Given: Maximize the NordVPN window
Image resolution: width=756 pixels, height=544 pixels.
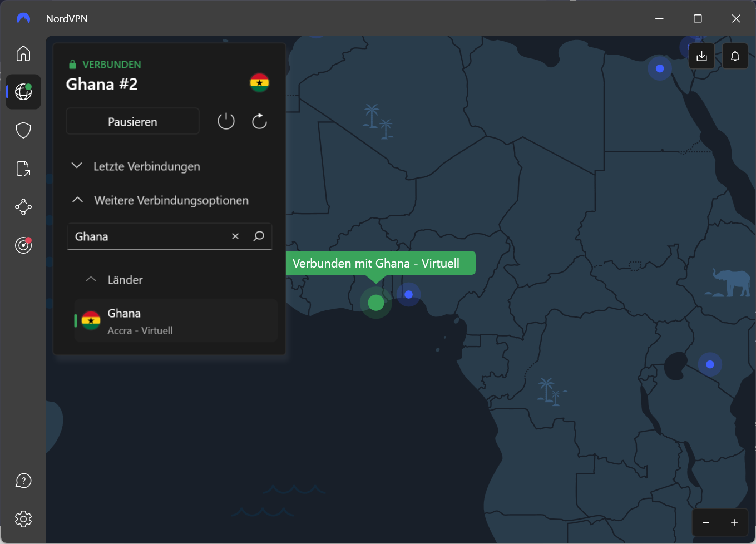Looking at the screenshot, I should pos(698,18).
